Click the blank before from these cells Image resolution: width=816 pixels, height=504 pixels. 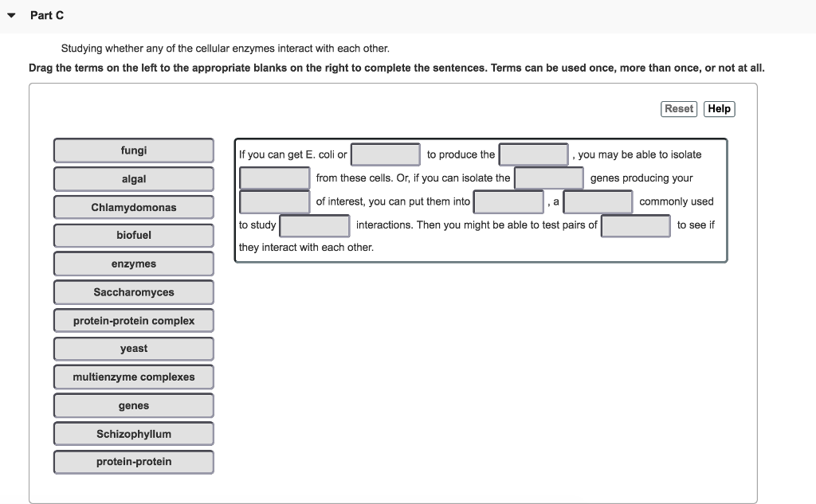(x=274, y=178)
